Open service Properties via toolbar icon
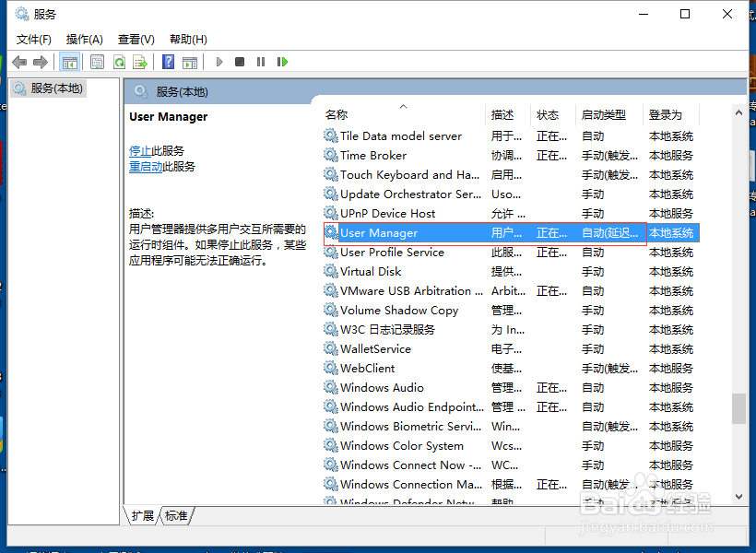The width and height of the screenshot is (756, 553). (x=97, y=62)
